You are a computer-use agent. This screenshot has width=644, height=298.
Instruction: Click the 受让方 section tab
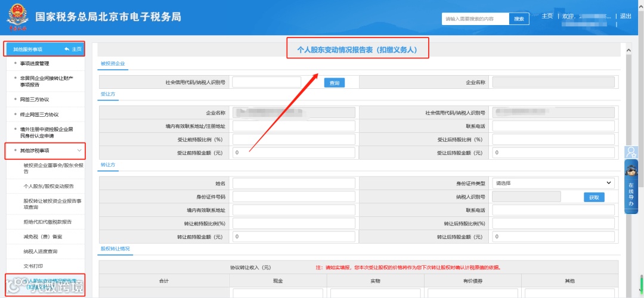pos(108,94)
